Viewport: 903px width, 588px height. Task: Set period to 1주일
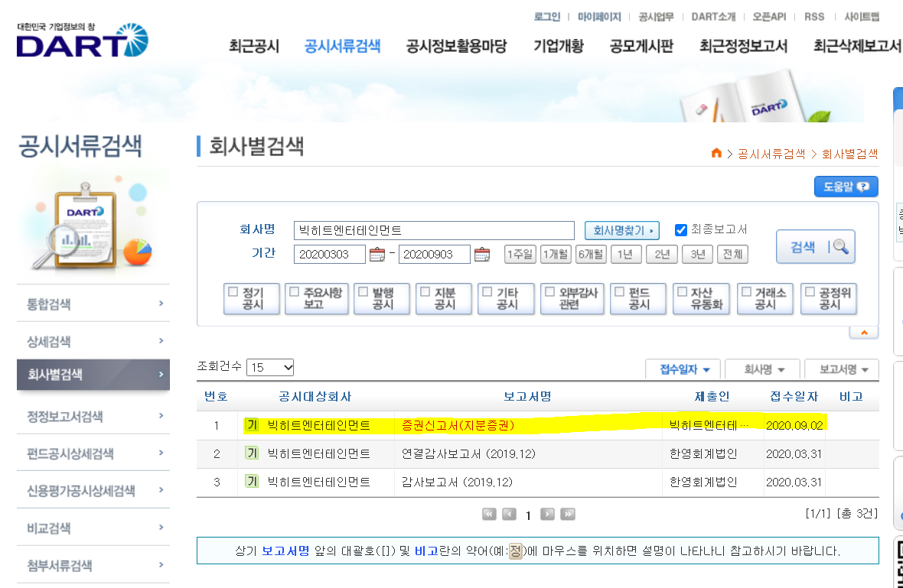point(520,255)
